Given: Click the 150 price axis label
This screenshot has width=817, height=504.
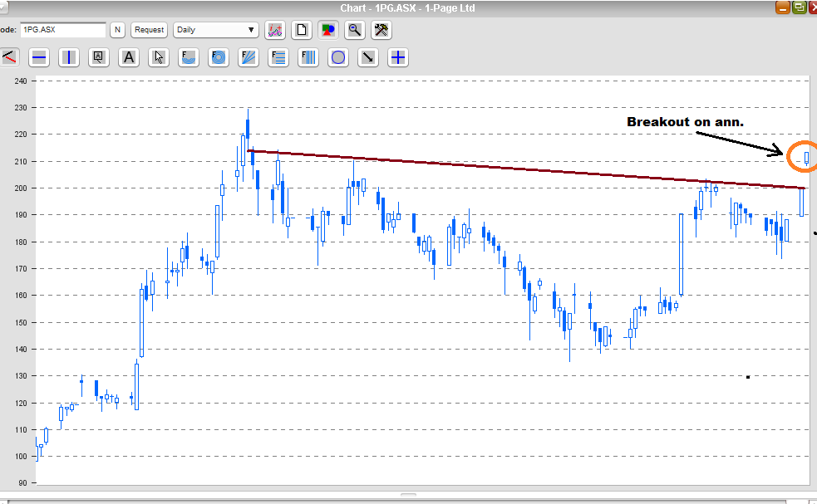Looking at the screenshot, I should point(21,322).
